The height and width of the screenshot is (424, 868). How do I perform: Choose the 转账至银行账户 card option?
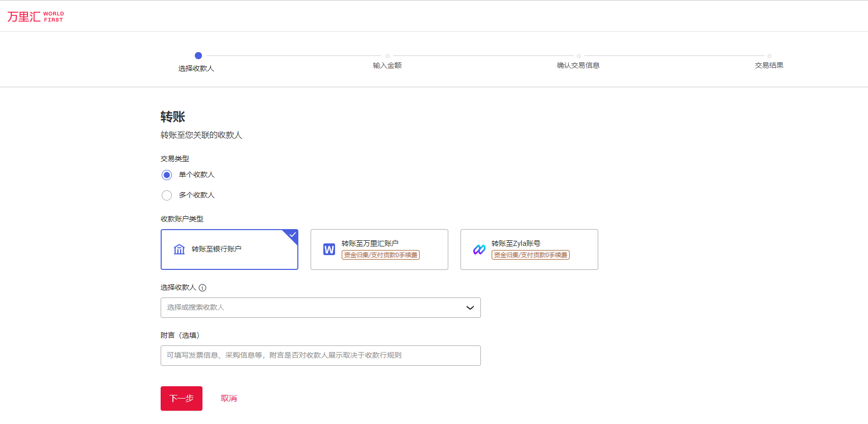(229, 250)
